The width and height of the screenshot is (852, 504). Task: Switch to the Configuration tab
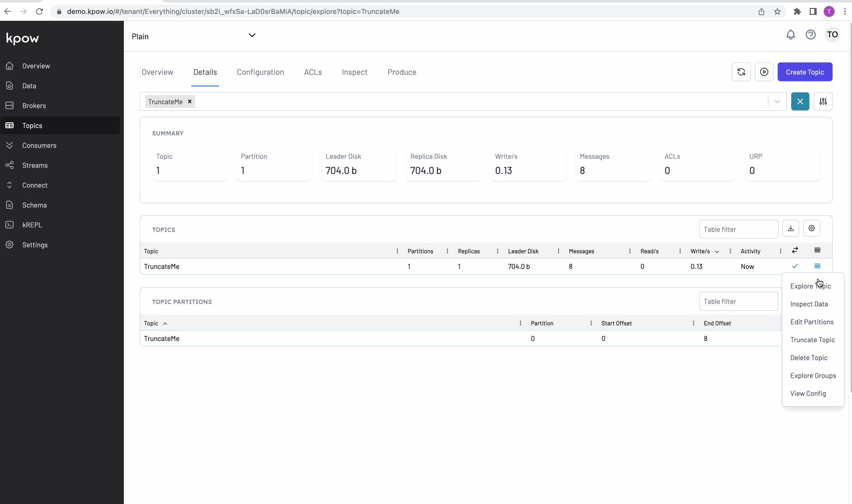click(x=260, y=72)
